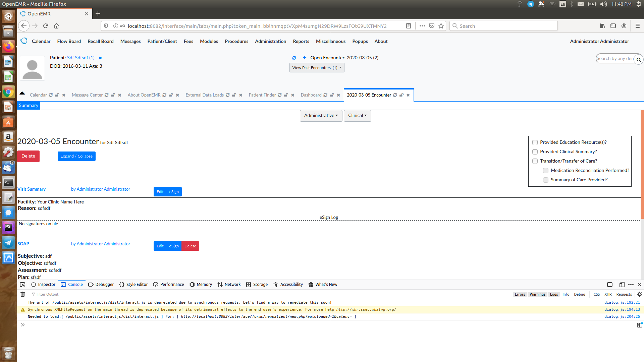The image size is (644, 362).
Task: Click the Expand / Collapse button
Action: point(76,156)
